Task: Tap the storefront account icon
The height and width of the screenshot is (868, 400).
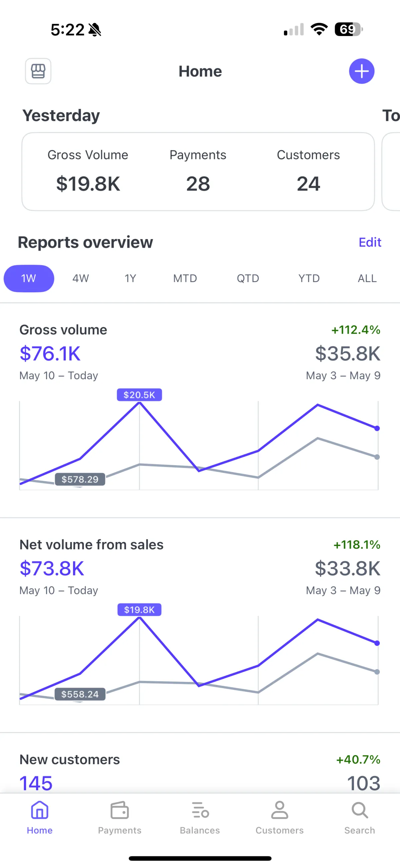Action: 38,71
